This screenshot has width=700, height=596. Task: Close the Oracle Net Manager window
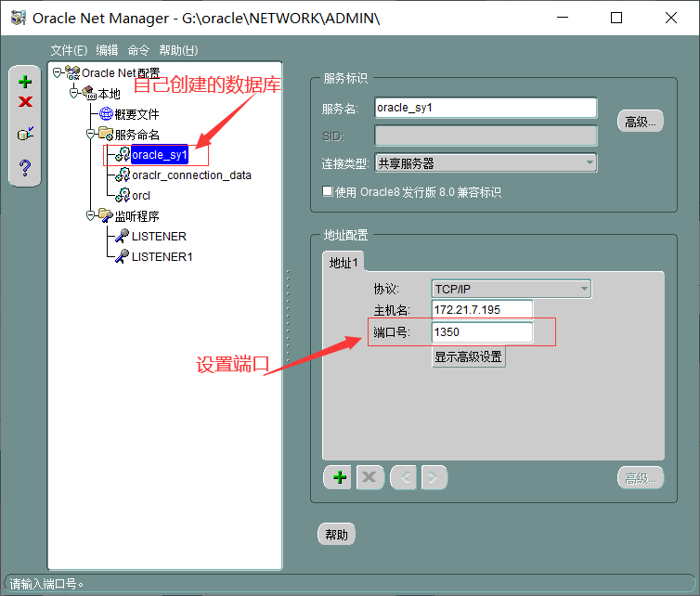pyautogui.click(x=671, y=18)
